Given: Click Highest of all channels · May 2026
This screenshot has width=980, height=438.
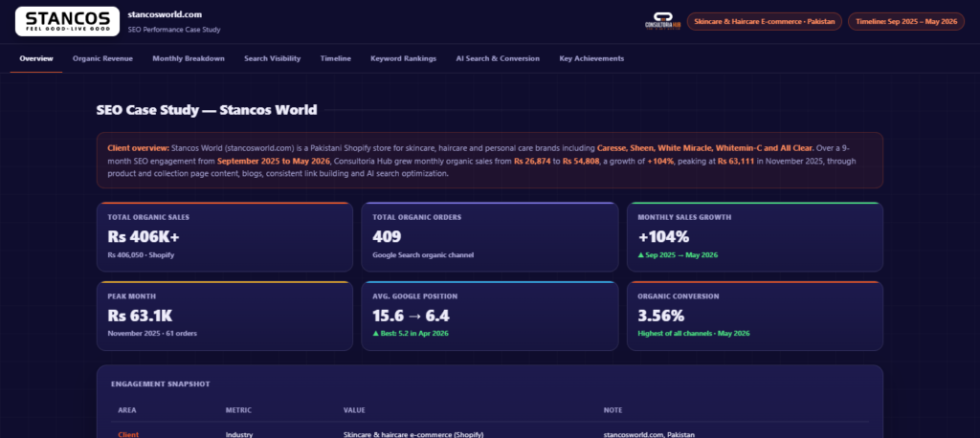Looking at the screenshot, I should click(694, 334).
